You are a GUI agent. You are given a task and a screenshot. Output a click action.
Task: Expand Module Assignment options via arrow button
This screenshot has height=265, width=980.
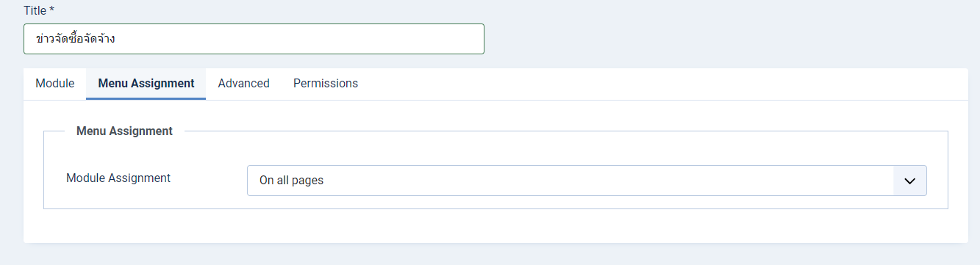click(x=910, y=181)
